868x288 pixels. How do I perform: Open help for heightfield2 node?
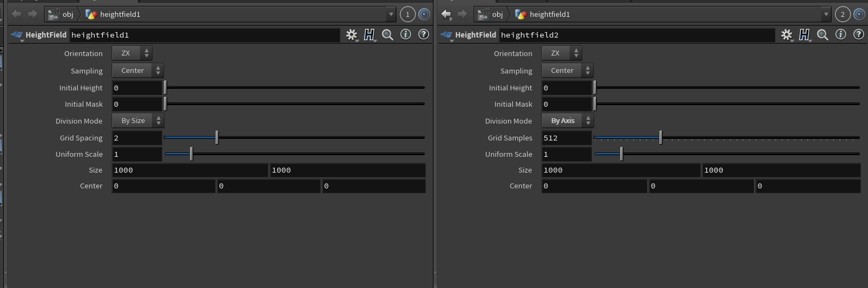coord(858,34)
